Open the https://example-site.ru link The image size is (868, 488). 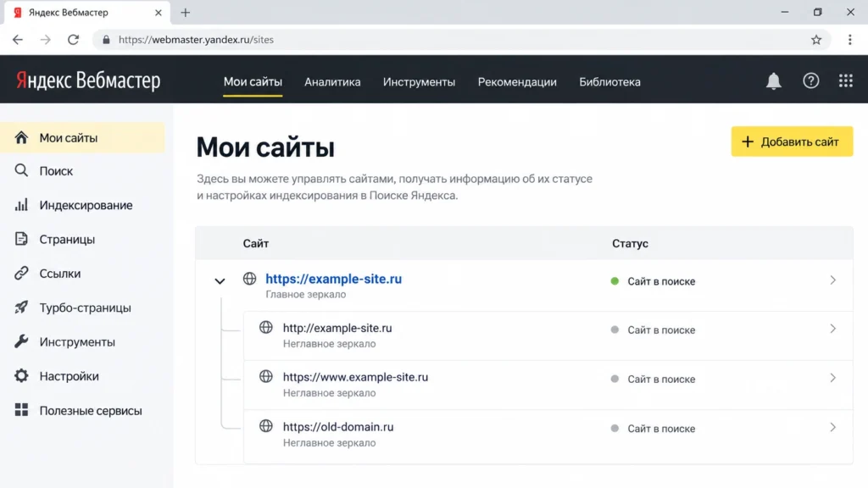coord(333,279)
